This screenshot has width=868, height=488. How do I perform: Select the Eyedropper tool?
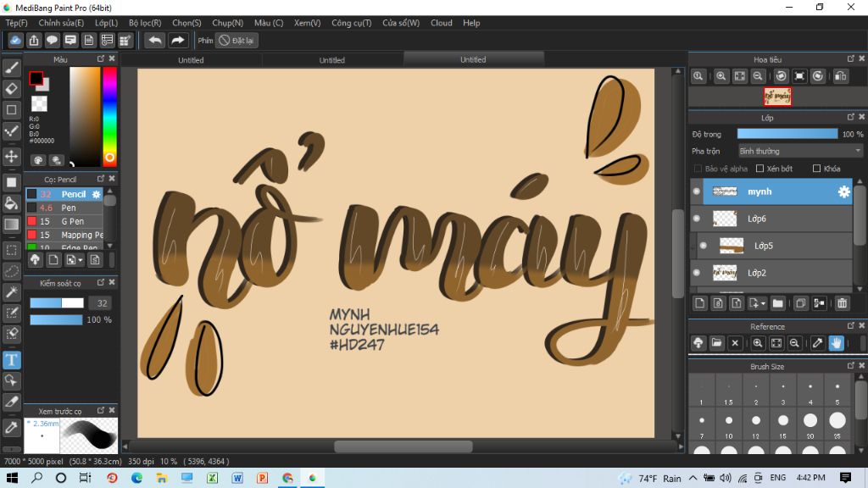12,426
